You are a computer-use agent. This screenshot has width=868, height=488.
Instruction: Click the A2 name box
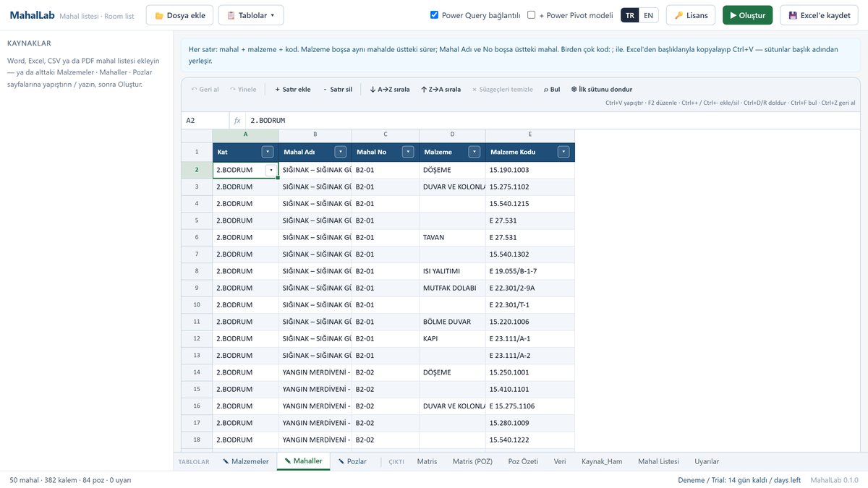coord(205,121)
